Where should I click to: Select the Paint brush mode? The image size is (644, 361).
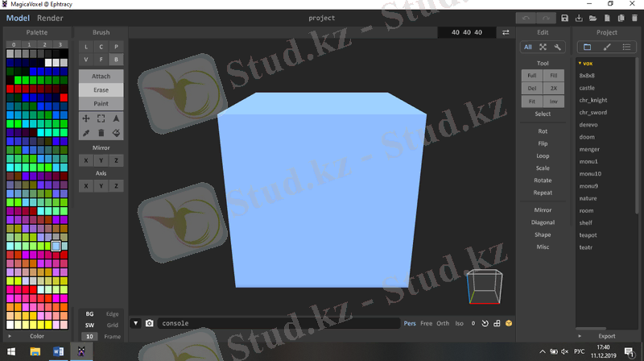101,103
